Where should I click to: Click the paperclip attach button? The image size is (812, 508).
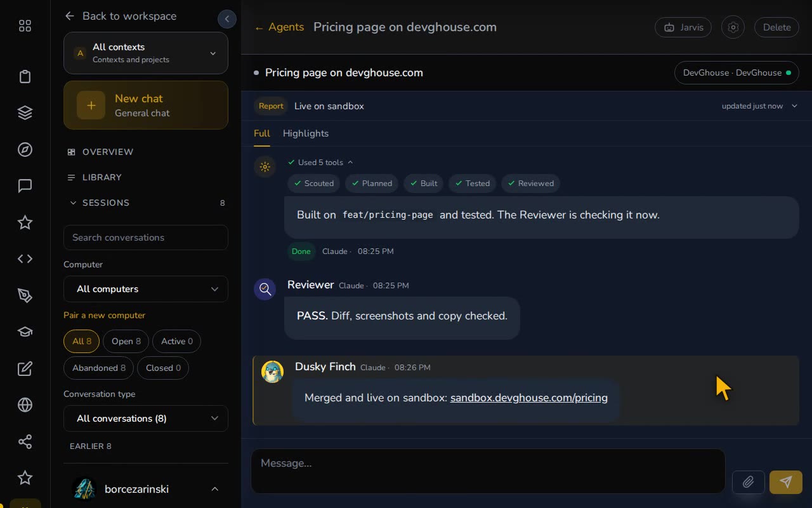(748, 482)
